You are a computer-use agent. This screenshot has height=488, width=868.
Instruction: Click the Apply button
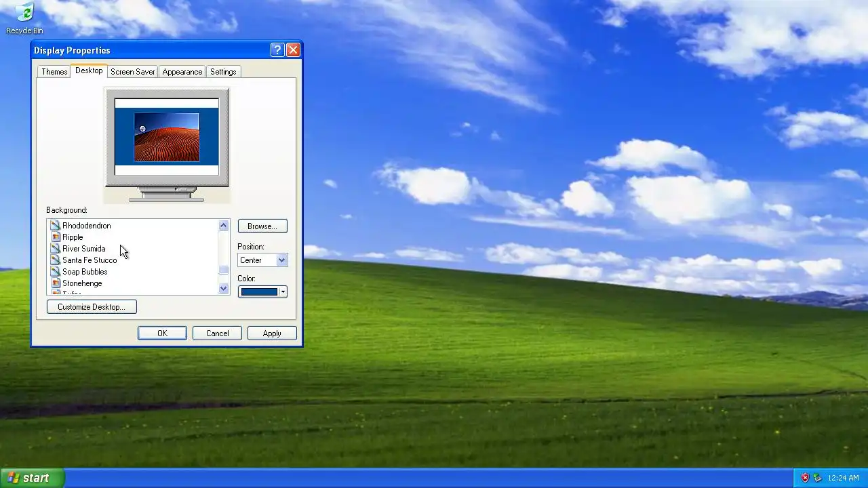(x=272, y=333)
